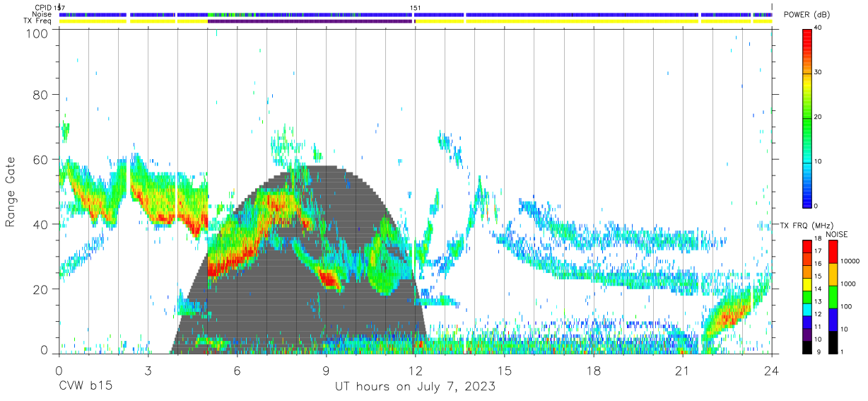Click the 6 hour tick on time axis
The image size is (868, 401).
point(237,371)
